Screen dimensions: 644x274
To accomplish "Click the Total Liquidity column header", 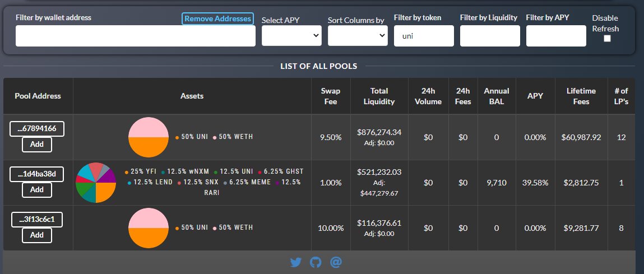I will pyautogui.click(x=379, y=96).
